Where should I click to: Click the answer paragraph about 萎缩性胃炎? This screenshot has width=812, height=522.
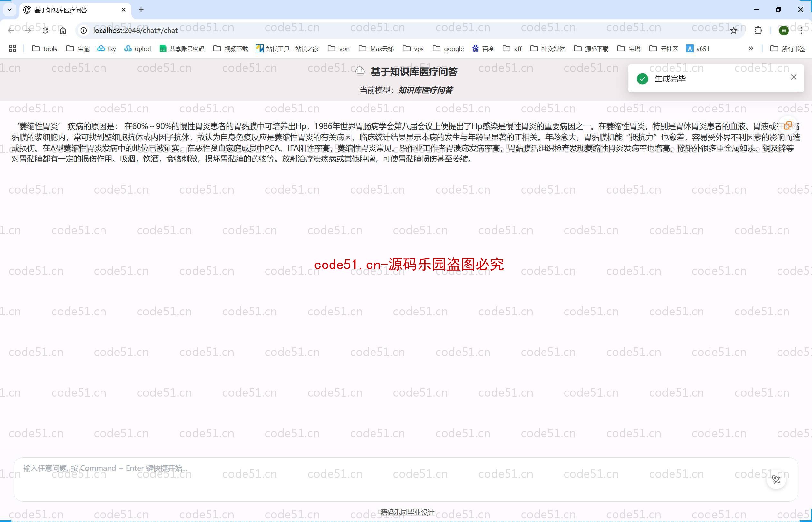tap(406, 143)
